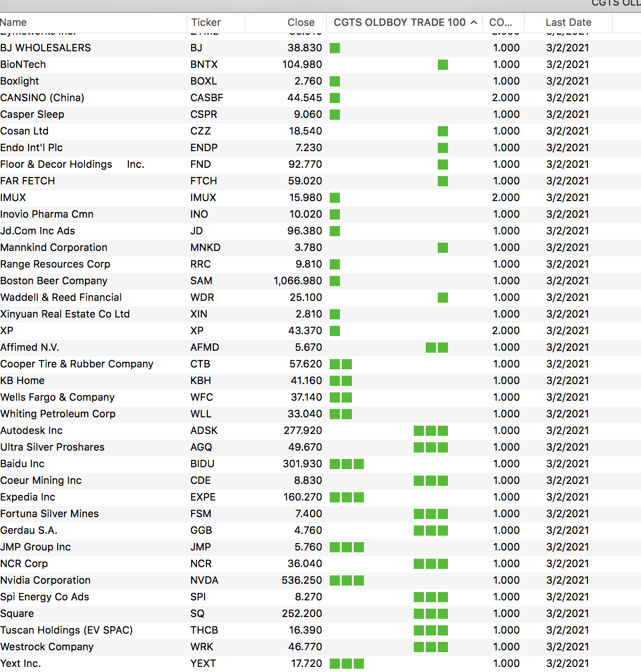Click the green double bars for Affimed N.V.

pyautogui.click(x=437, y=348)
